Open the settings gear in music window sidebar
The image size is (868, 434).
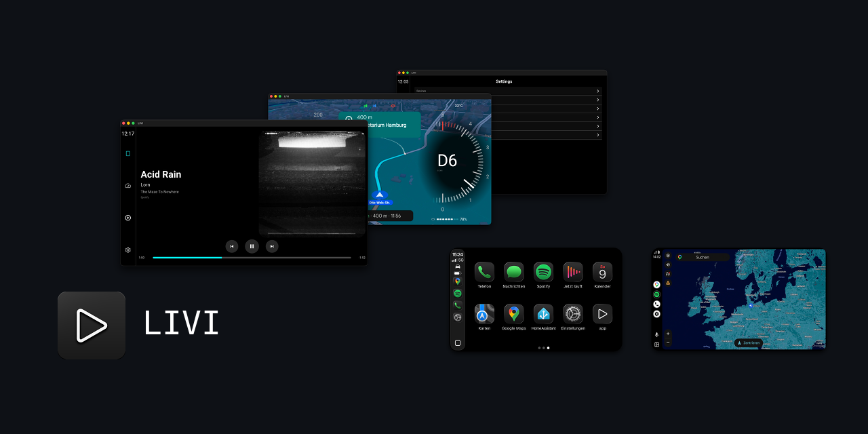127,250
